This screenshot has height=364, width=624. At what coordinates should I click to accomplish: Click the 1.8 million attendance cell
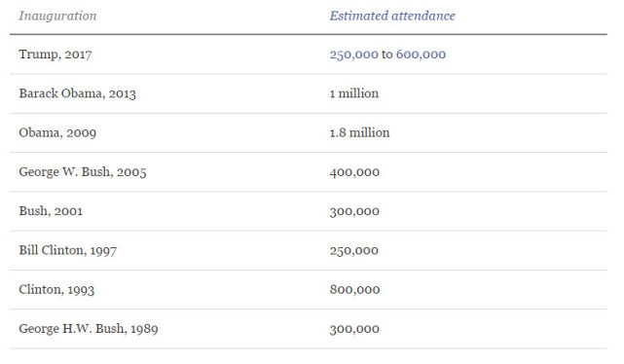[359, 133]
